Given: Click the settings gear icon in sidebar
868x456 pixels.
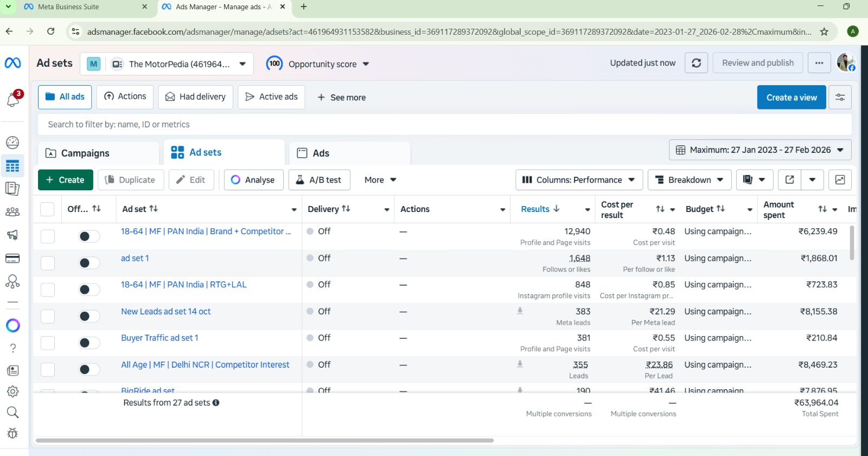Looking at the screenshot, I should 12,391.
